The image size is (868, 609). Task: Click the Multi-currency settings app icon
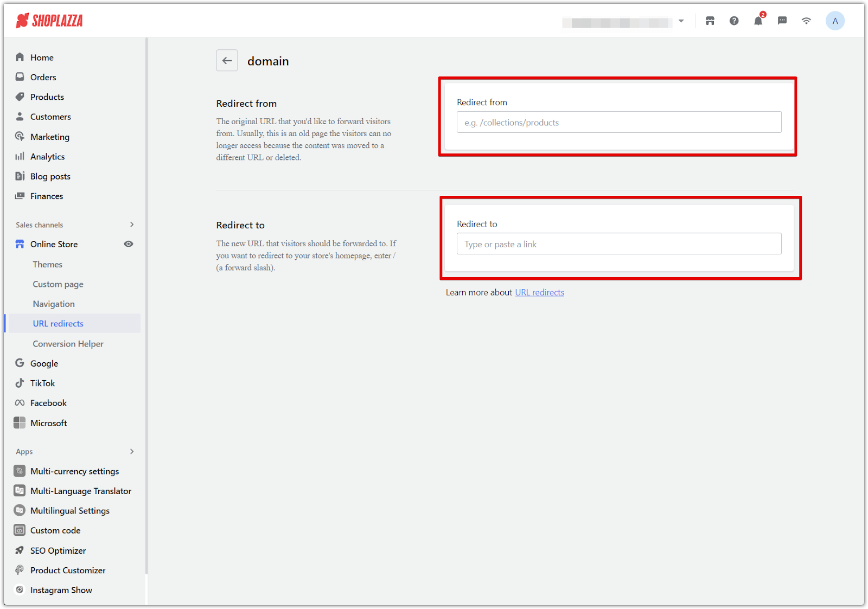tap(20, 471)
